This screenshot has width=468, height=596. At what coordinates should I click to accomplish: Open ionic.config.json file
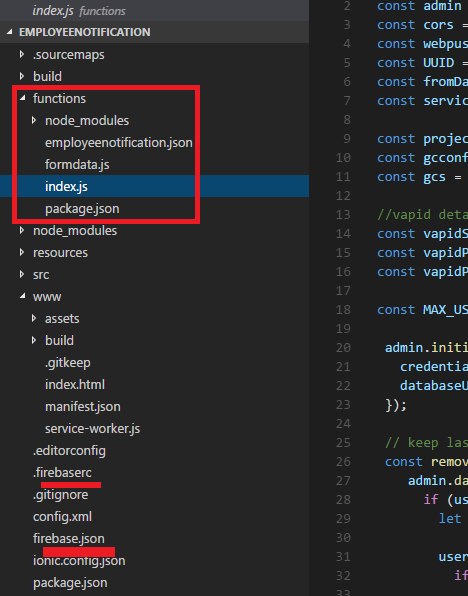tap(79, 561)
